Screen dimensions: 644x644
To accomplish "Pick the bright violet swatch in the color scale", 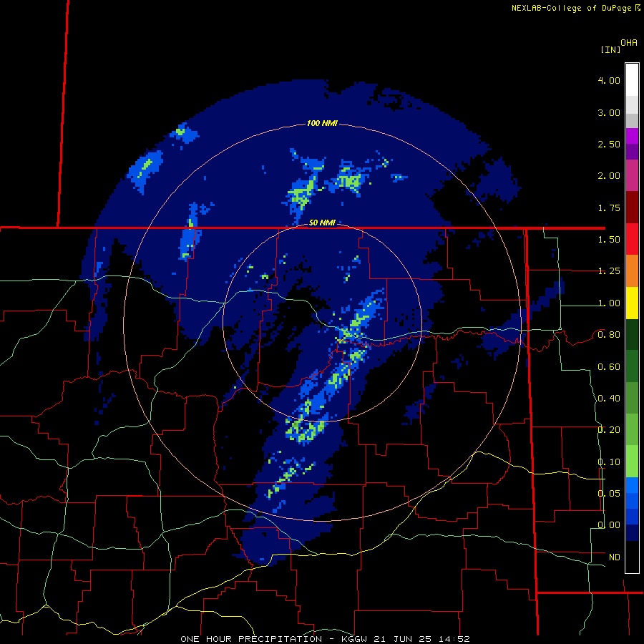I will point(632,136).
